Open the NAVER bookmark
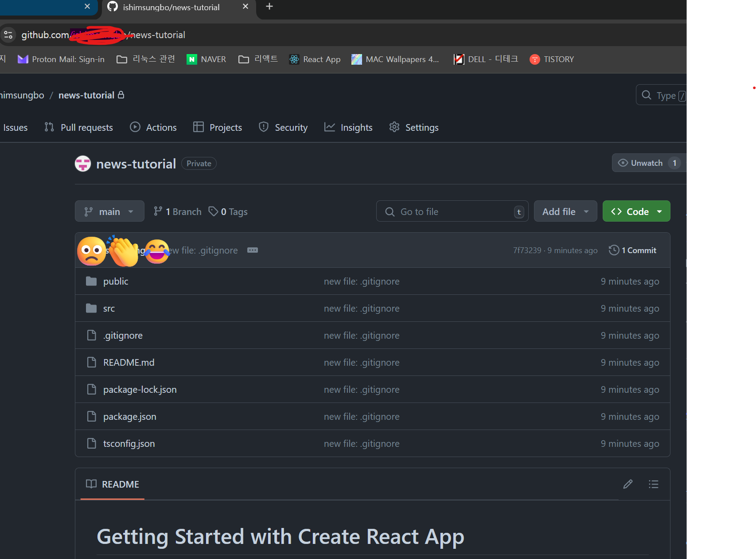 click(x=207, y=59)
